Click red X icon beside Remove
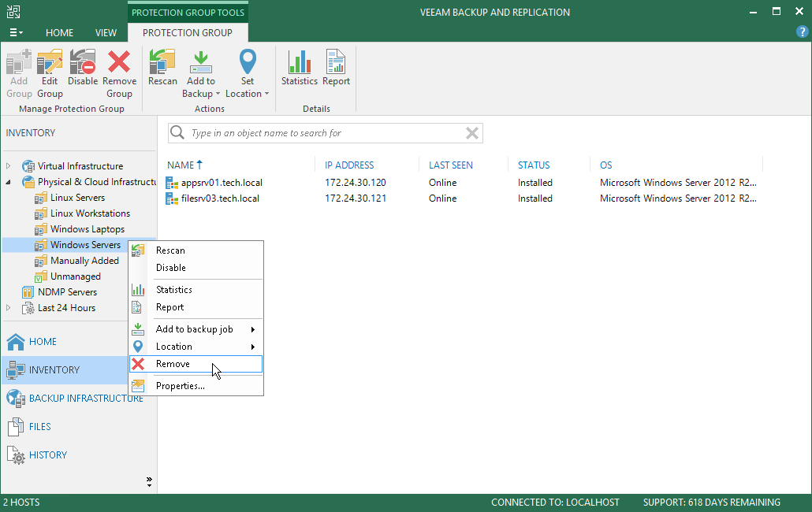 138,364
